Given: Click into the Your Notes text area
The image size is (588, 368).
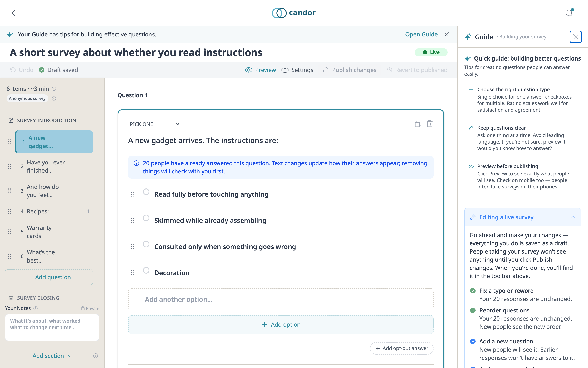Looking at the screenshot, I should pos(52,327).
